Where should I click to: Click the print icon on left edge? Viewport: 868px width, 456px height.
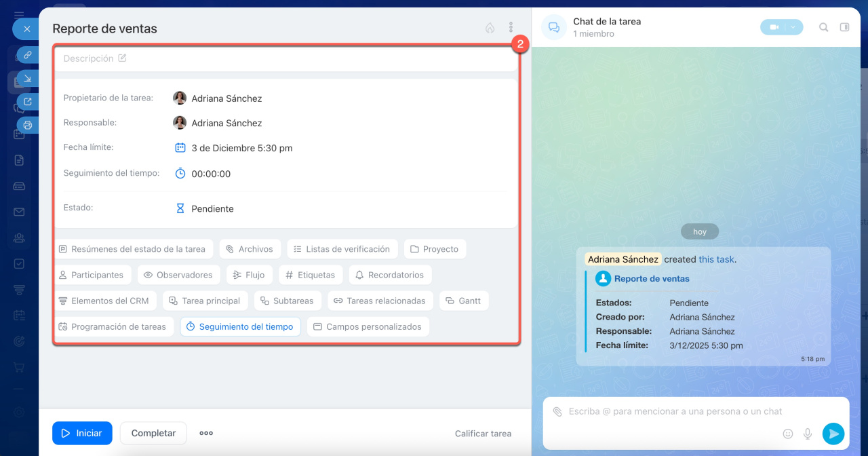coord(28,125)
